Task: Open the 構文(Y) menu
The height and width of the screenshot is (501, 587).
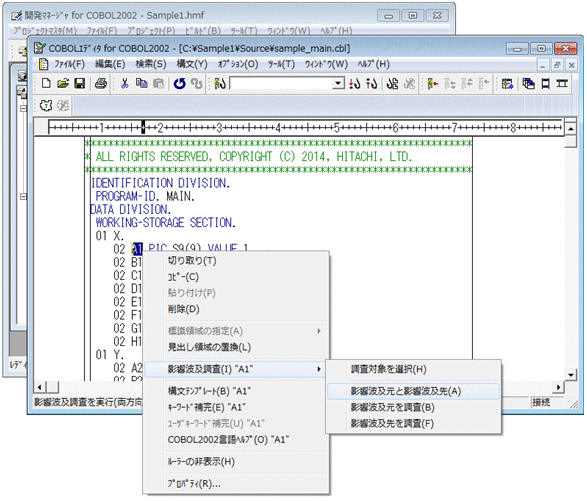Action: point(192,64)
